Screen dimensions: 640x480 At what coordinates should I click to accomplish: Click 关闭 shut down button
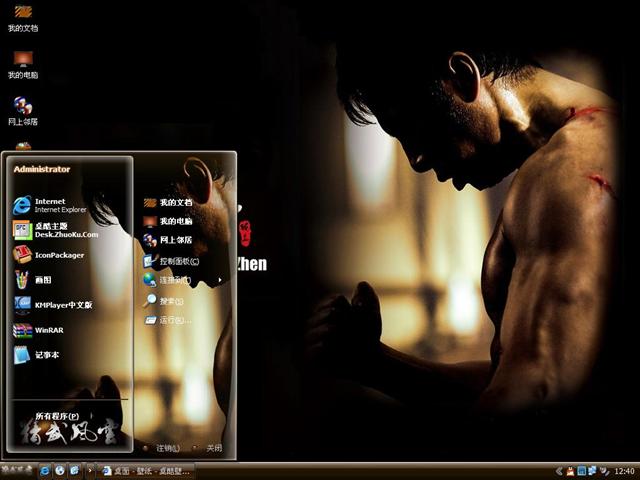pos(209,448)
